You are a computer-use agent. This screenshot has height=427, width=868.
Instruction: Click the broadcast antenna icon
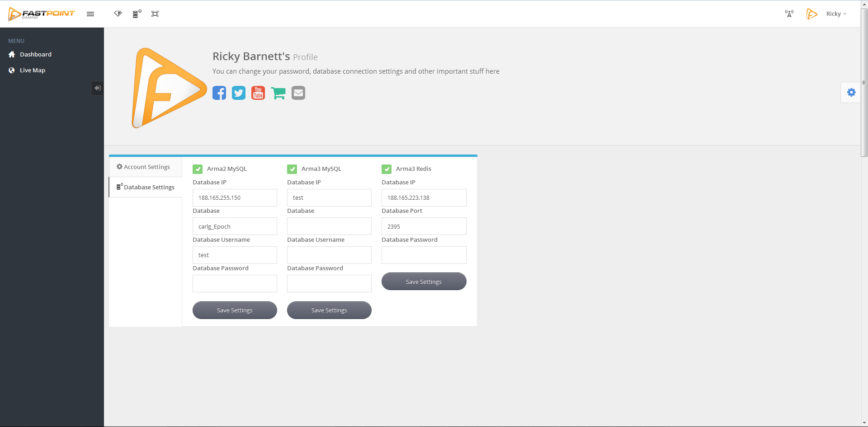tap(789, 14)
